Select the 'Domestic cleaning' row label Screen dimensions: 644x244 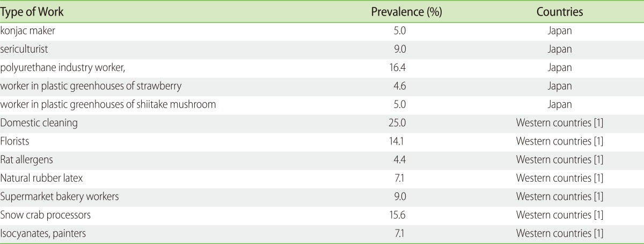(39, 123)
